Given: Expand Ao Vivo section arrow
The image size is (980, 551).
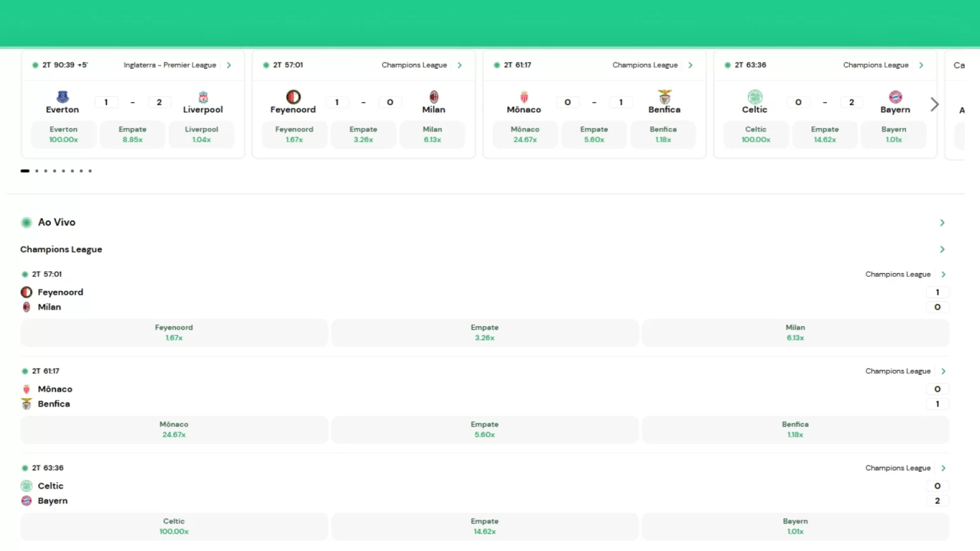Looking at the screenshot, I should pos(942,223).
